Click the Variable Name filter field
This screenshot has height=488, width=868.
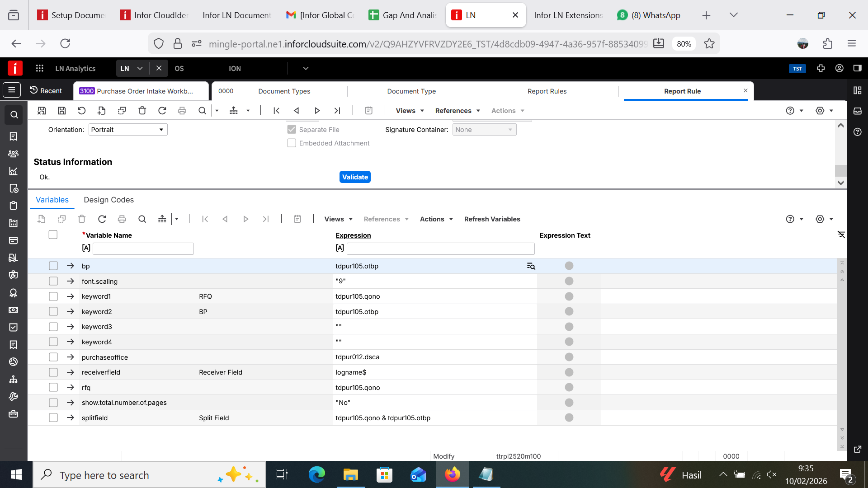[x=143, y=249]
